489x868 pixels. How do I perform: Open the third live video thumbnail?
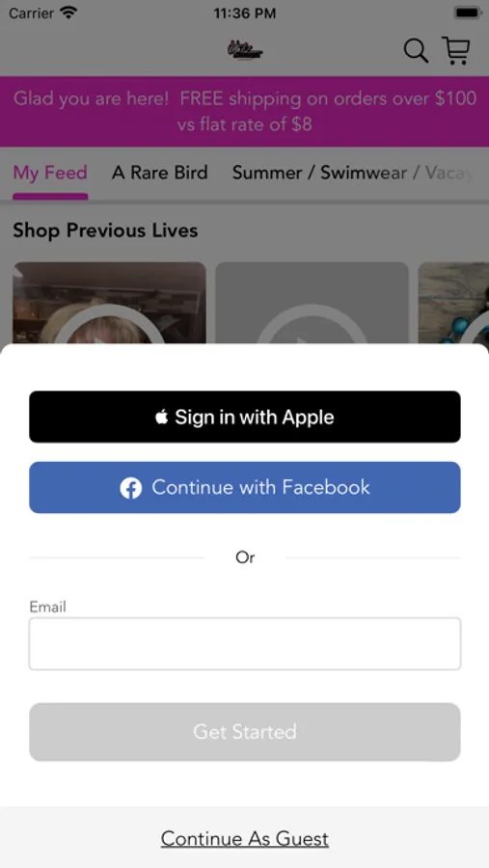pos(453,304)
